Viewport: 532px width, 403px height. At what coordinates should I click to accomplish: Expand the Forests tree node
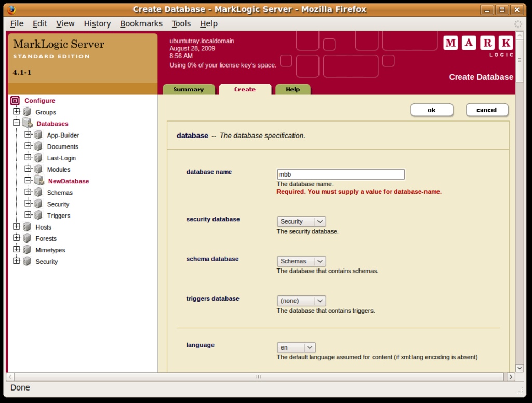16,238
